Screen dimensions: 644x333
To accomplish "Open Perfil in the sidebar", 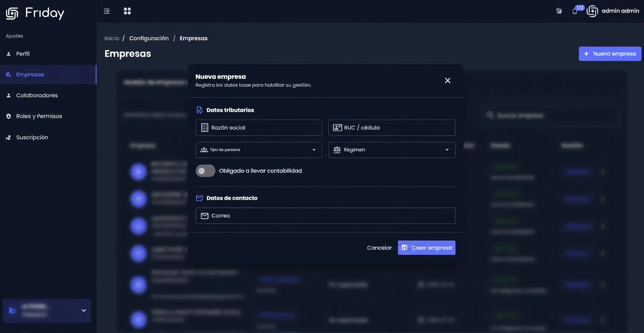I will tap(48, 54).
